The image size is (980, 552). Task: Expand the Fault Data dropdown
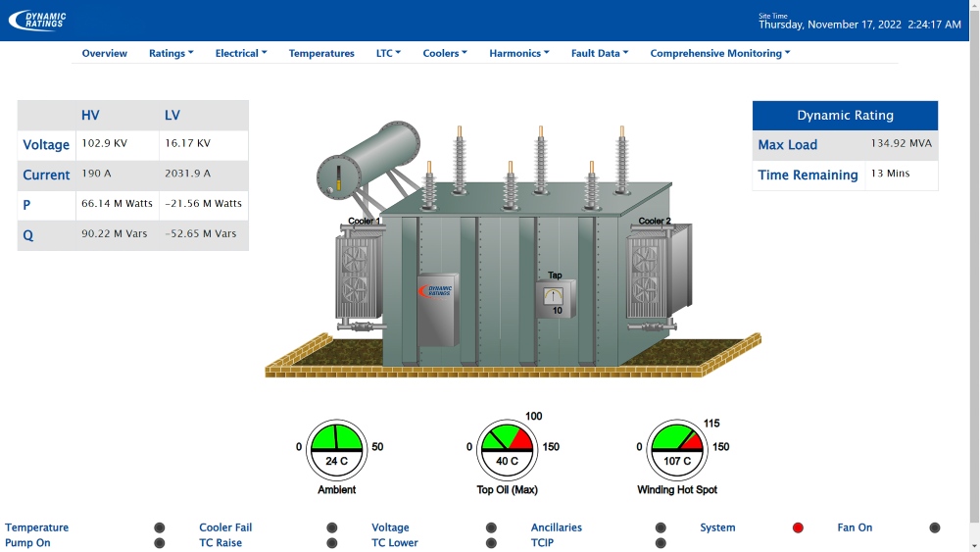(600, 53)
